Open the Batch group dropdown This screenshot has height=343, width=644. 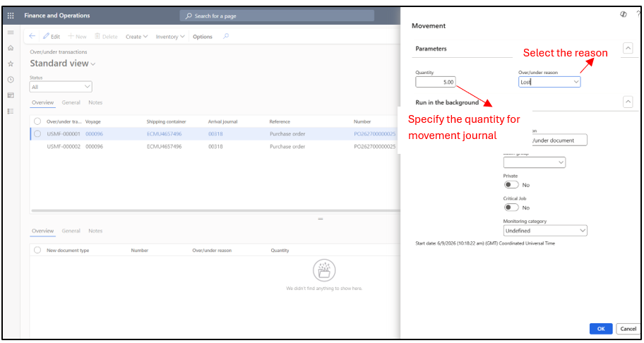(535, 162)
